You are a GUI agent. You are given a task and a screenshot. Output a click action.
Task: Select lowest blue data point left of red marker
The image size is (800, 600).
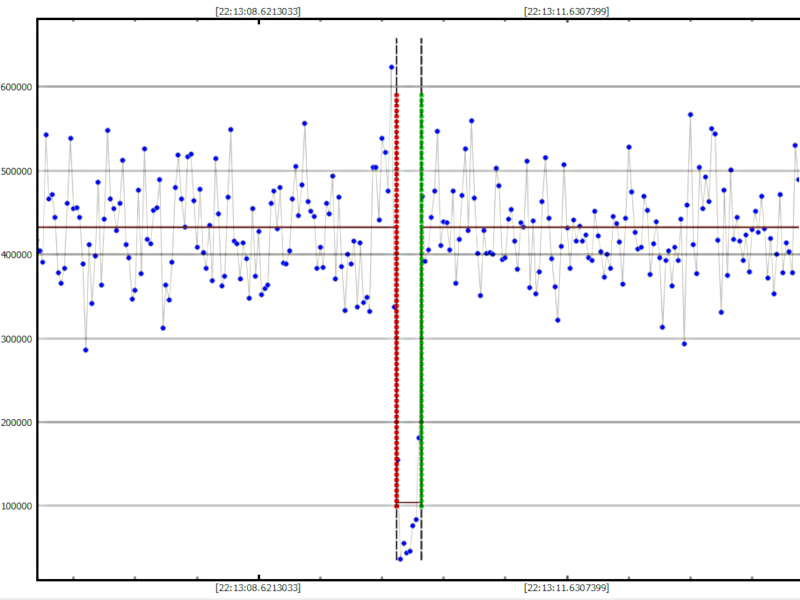tap(85, 350)
